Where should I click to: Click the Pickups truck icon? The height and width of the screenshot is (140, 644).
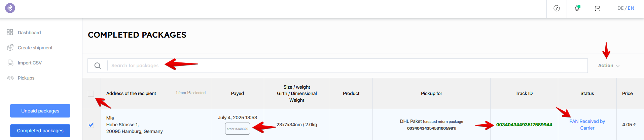(x=10, y=78)
